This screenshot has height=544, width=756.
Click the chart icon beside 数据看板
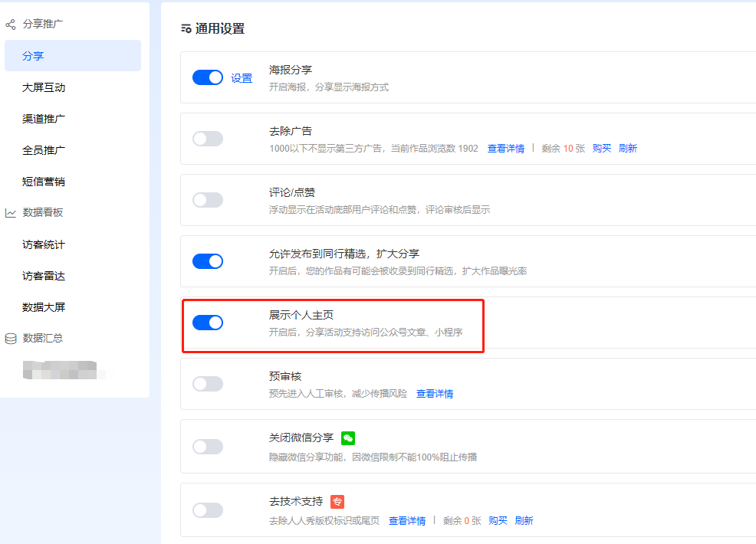click(x=11, y=213)
